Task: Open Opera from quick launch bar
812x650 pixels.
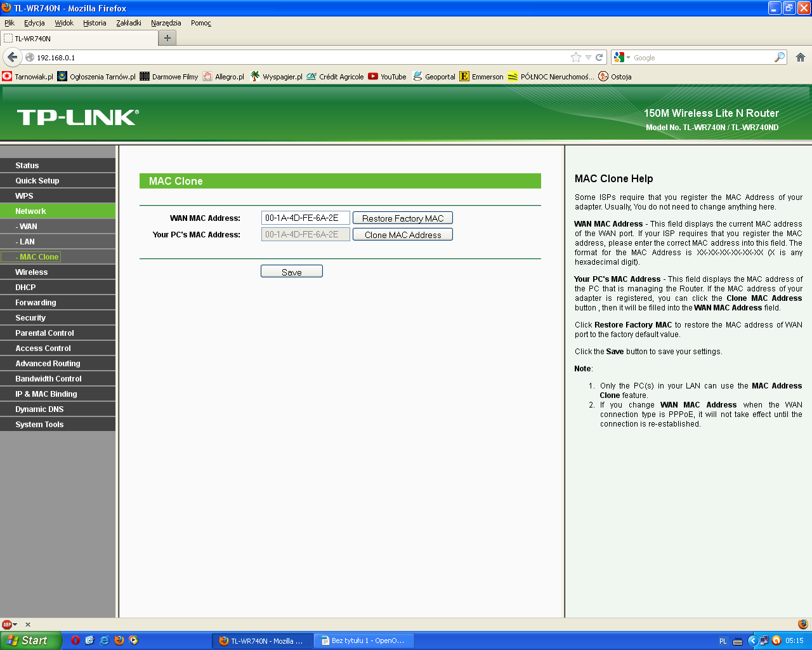Action: tap(75, 640)
